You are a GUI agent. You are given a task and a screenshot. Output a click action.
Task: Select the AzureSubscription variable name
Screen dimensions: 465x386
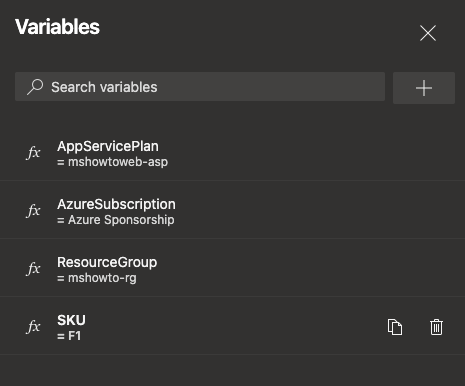pos(116,204)
